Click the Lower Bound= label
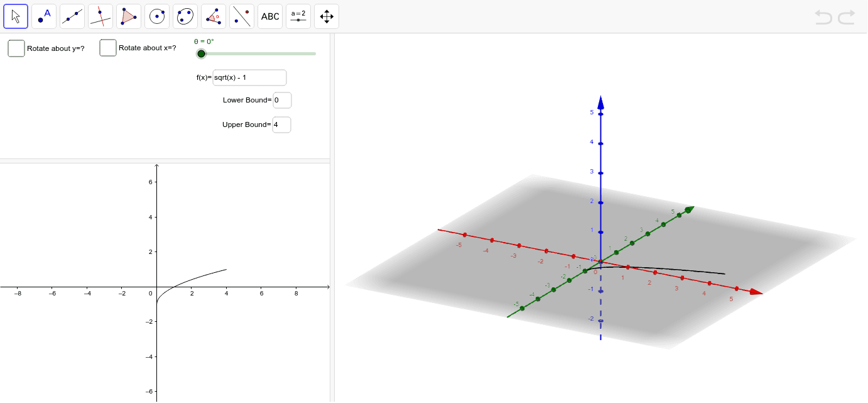 [247, 100]
